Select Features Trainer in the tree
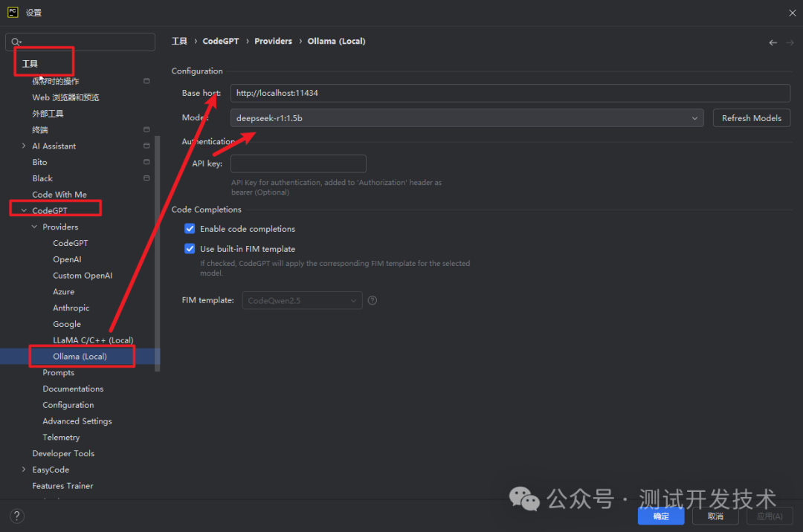Screen dimensions: 803x532 point(62,486)
